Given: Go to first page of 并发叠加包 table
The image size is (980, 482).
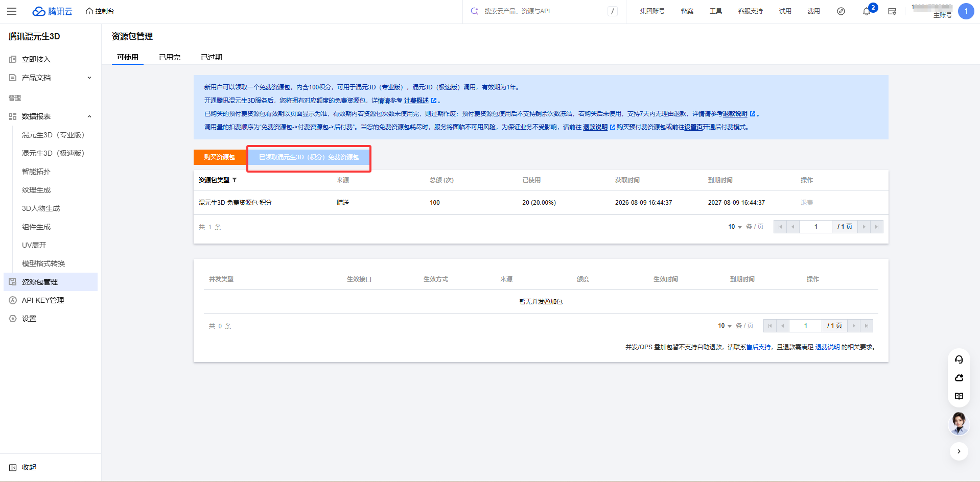Looking at the screenshot, I should 770,326.
